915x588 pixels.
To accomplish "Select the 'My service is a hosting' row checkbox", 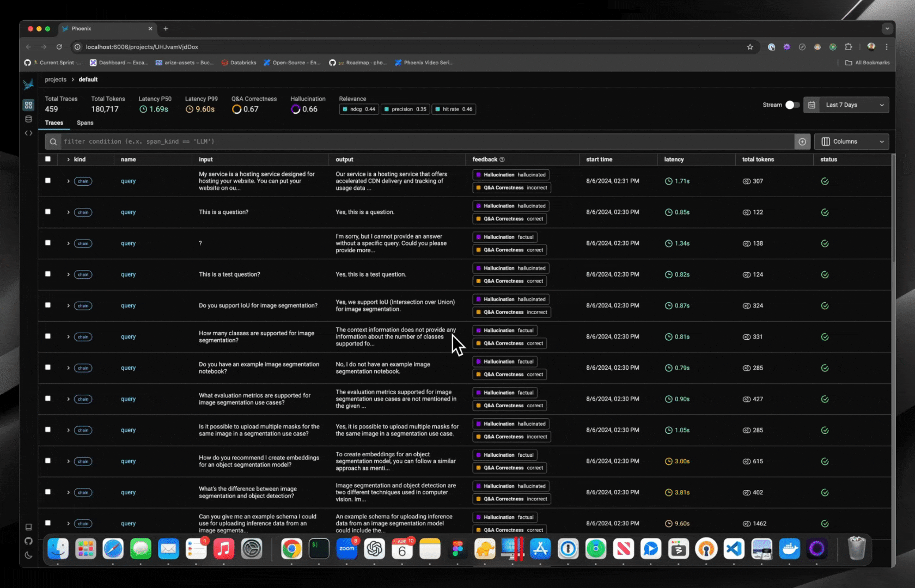I will (48, 180).
